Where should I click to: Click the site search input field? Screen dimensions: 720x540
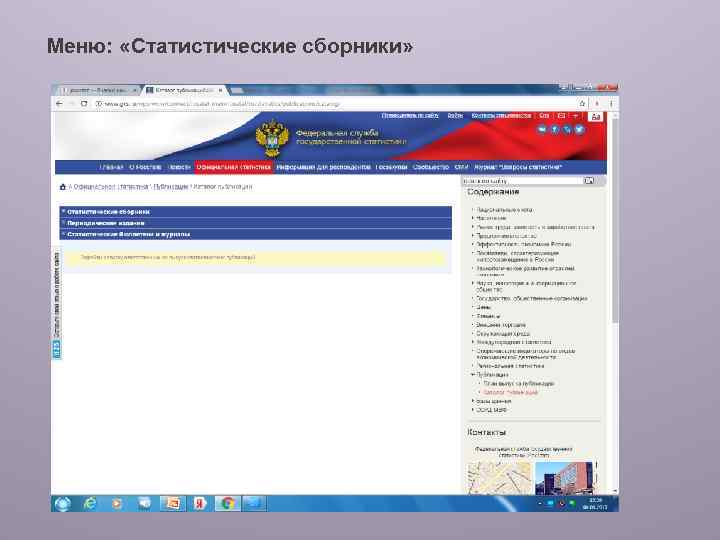(x=522, y=180)
